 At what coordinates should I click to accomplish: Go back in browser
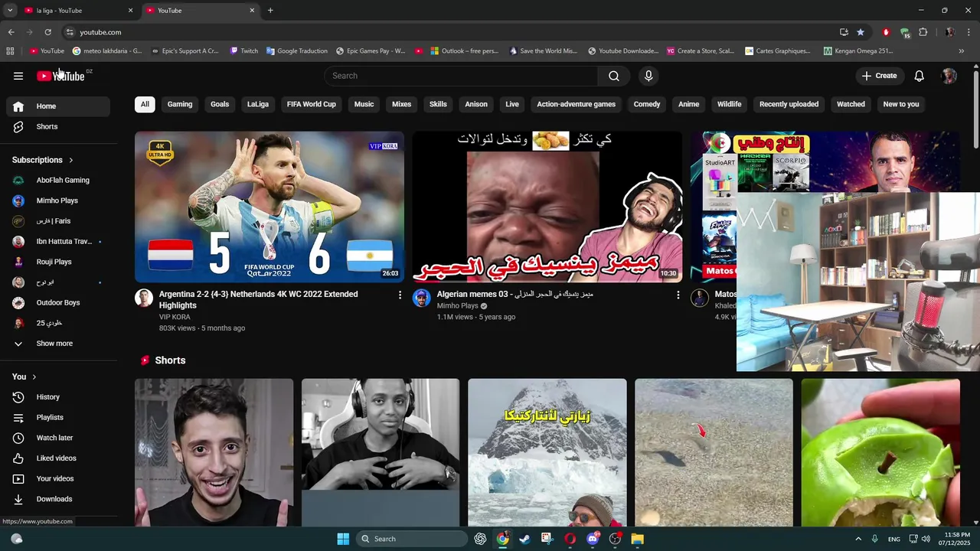[11, 32]
